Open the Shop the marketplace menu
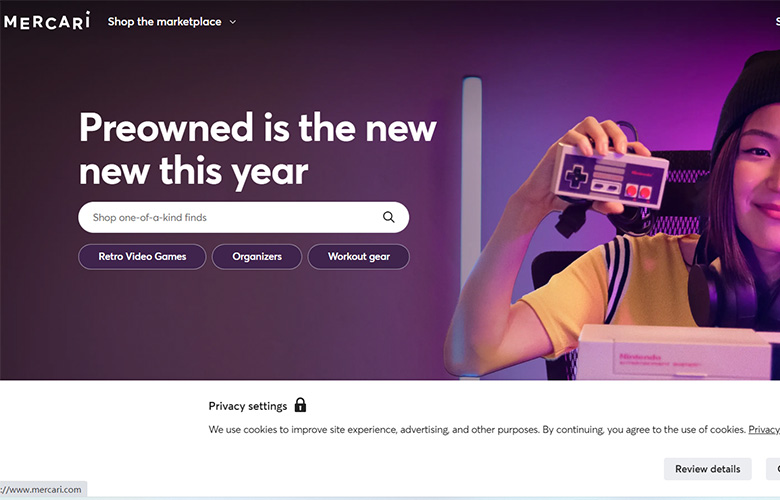 (165, 21)
